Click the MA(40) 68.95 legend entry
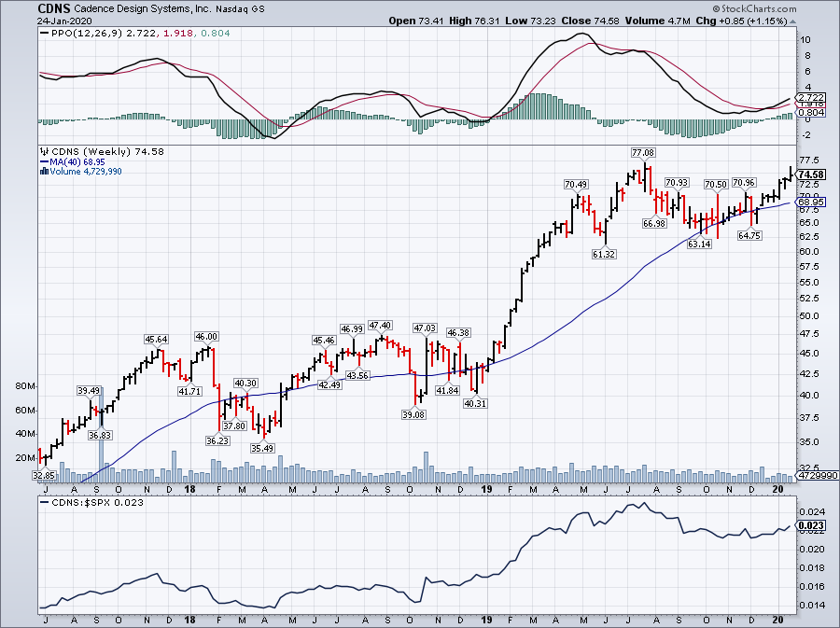The width and height of the screenshot is (840, 628). pos(72,161)
